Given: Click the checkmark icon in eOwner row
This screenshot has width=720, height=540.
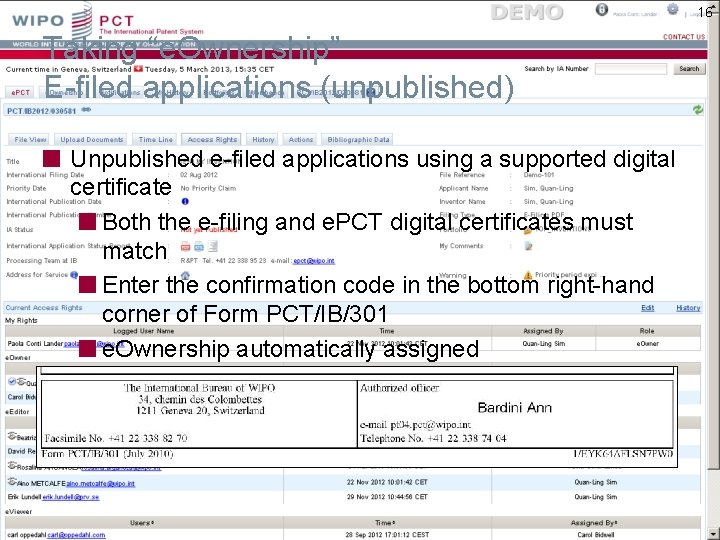Looking at the screenshot, I should click(12, 381).
